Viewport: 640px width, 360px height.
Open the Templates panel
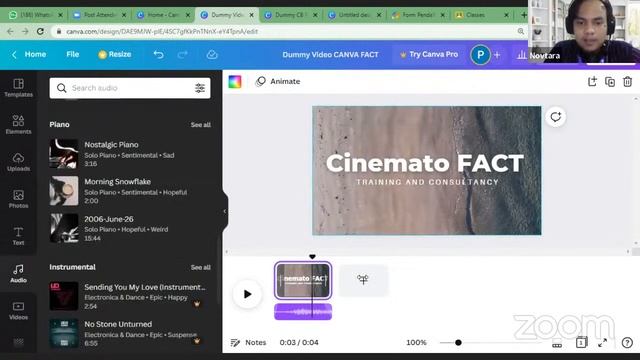(18, 88)
